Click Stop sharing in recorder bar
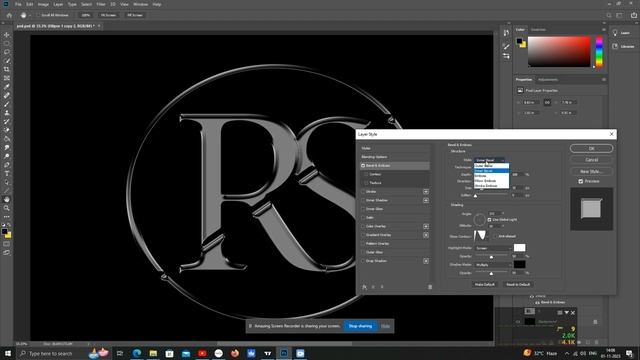Image resolution: width=640 pixels, height=360 pixels. pos(360,326)
